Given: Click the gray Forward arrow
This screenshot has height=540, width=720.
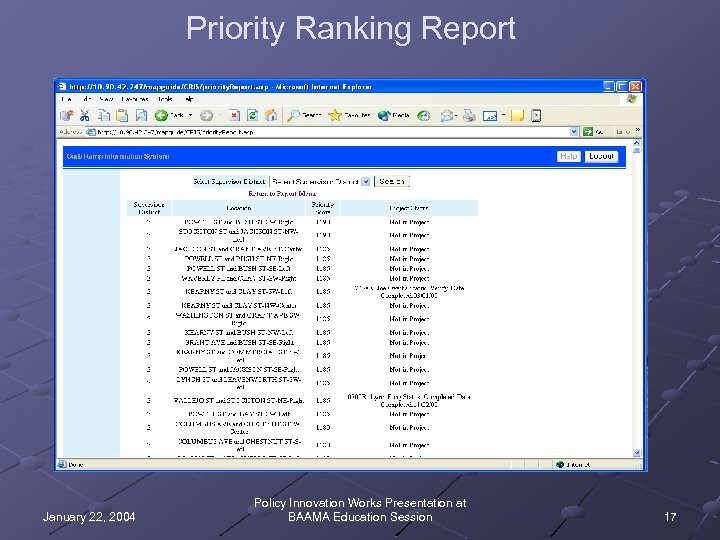Looking at the screenshot, I should 207,115.
